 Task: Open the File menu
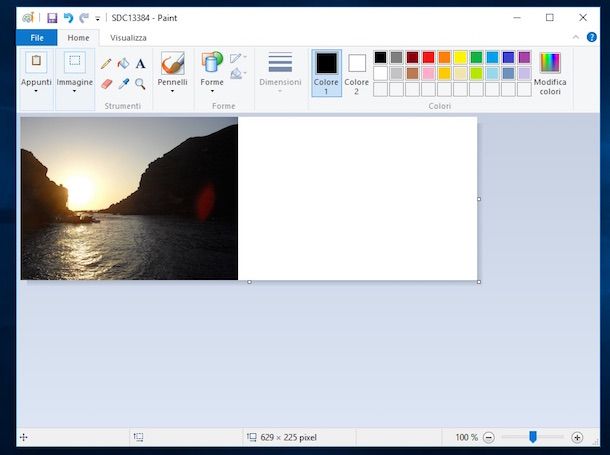click(x=36, y=37)
